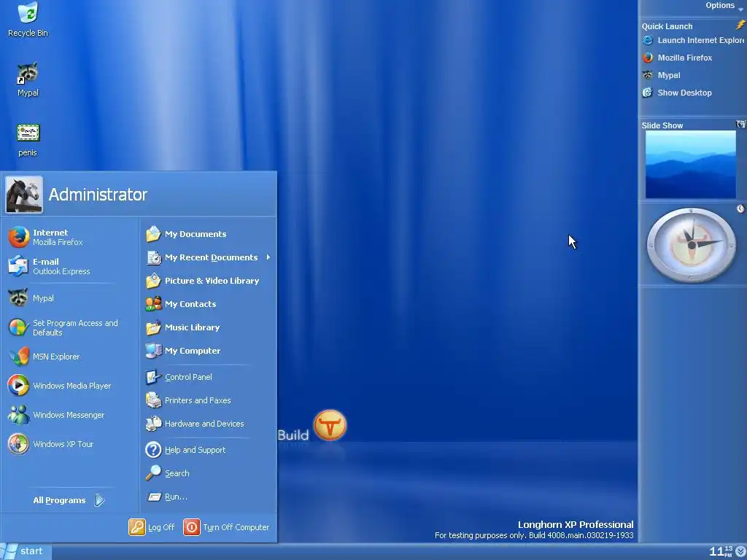Click the tray arrow button beside the time

point(740,551)
